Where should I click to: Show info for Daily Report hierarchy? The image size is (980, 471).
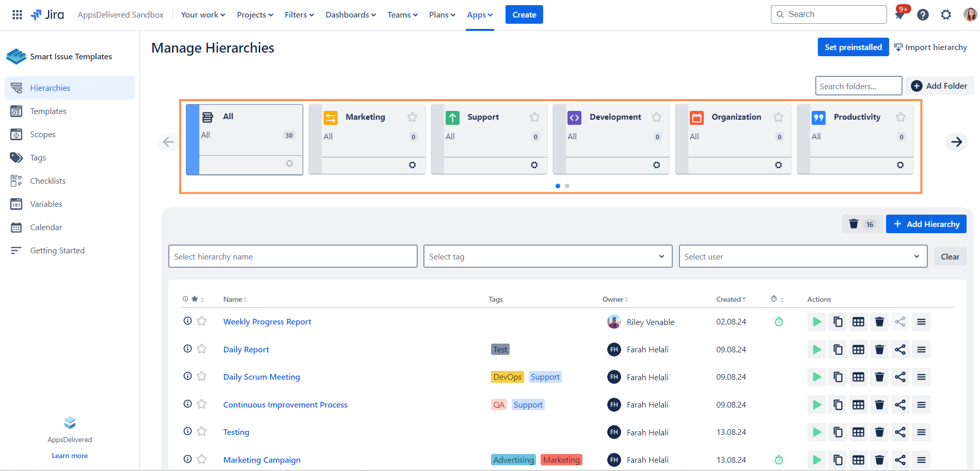point(187,349)
